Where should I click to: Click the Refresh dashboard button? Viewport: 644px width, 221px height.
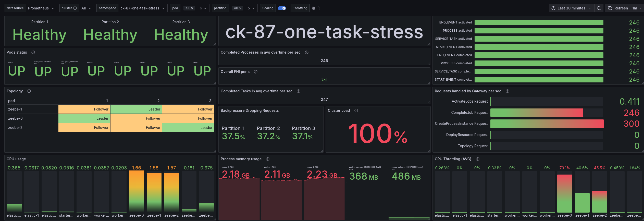(618, 8)
